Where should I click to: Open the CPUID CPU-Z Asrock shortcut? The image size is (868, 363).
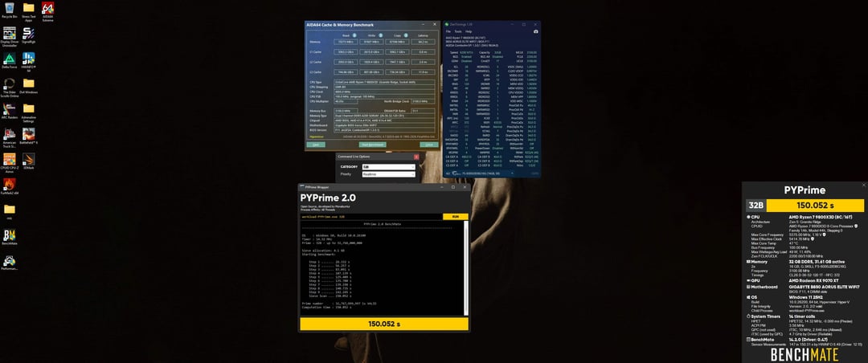click(x=10, y=163)
